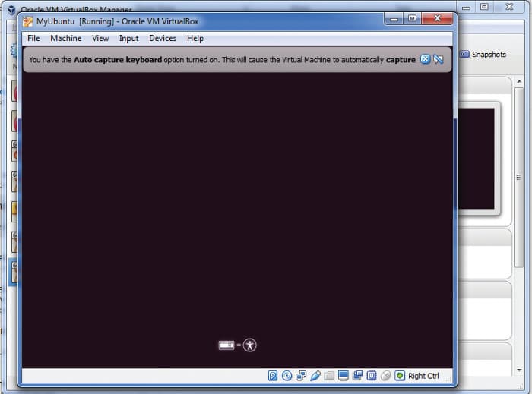Close the MyUbuntu VM window
Image resolution: width=532 pixels, height=394 pixels.
click(437, 19)
